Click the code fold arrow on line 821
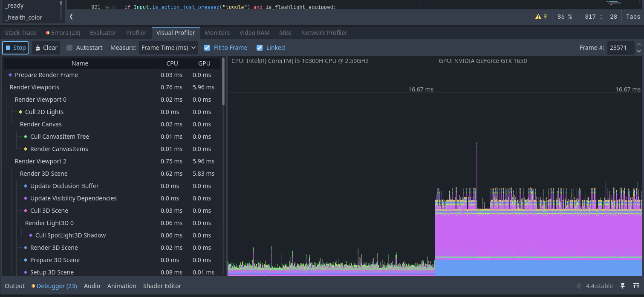The image size is (644, 297). point(107,7)
